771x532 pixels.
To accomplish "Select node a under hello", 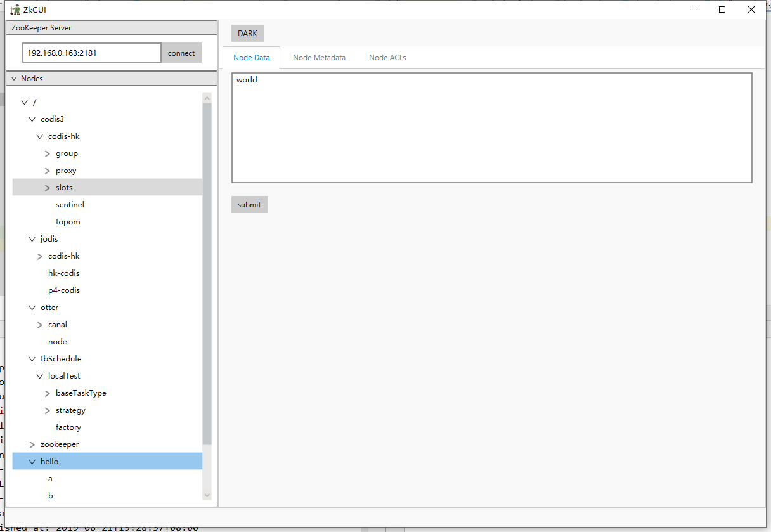I will pos(50,479).
